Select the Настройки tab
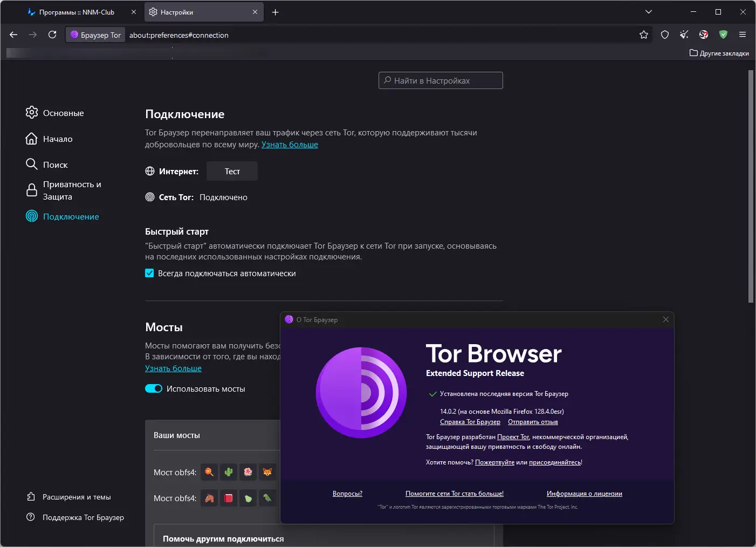Screen dimensions: 756x547 [204, 12]
